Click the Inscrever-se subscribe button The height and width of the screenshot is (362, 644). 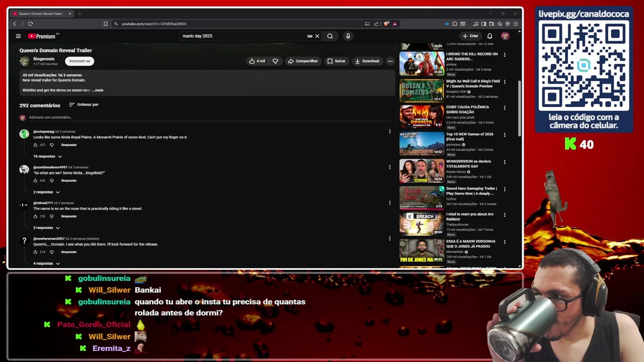(x=79, y=61)
